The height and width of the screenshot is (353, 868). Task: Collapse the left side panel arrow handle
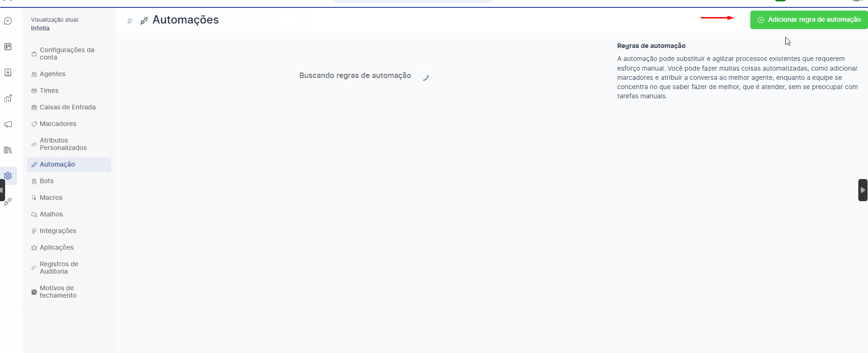pos(2,190)
